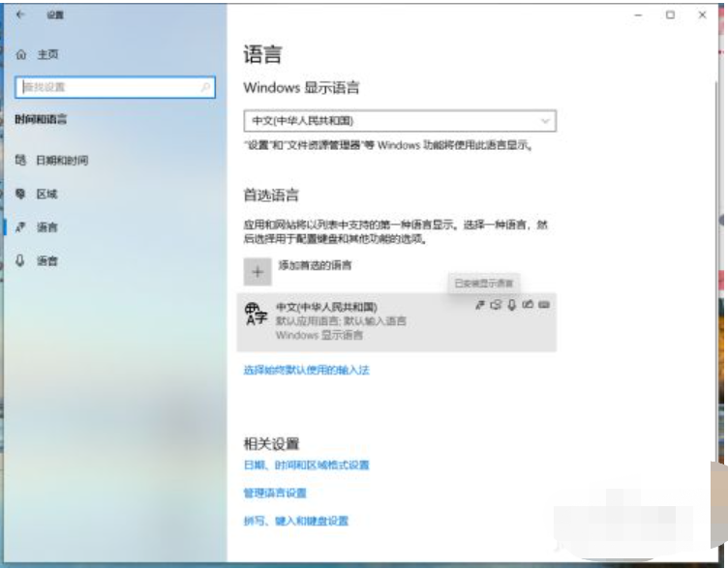Open 语音 speech settings
The image size is (728, 569).
(x=37, y=261)
